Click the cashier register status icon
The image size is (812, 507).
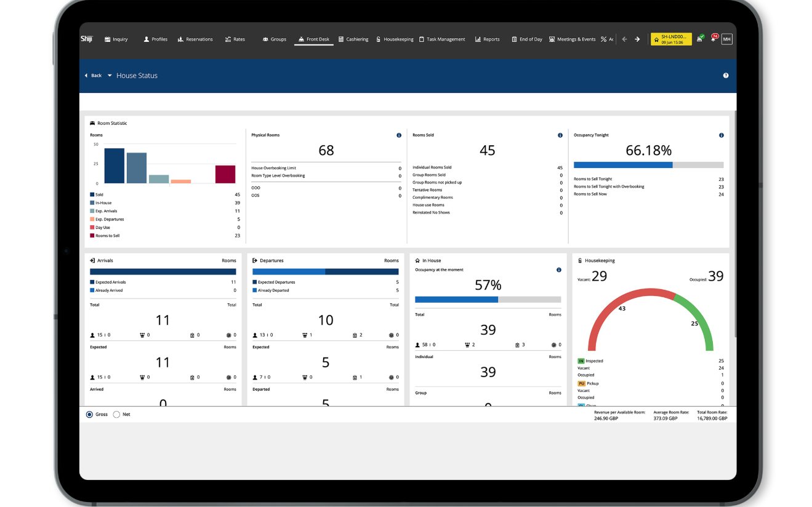click(700, 39)
